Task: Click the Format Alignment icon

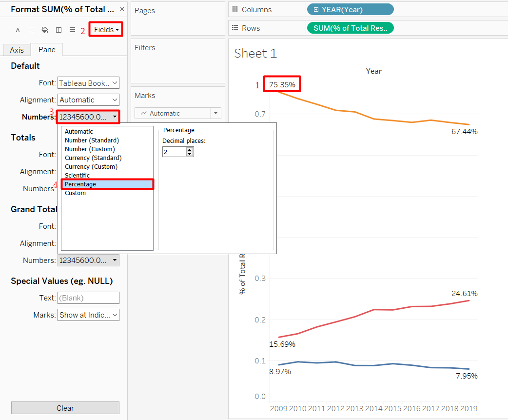Action: pos(31,30)
